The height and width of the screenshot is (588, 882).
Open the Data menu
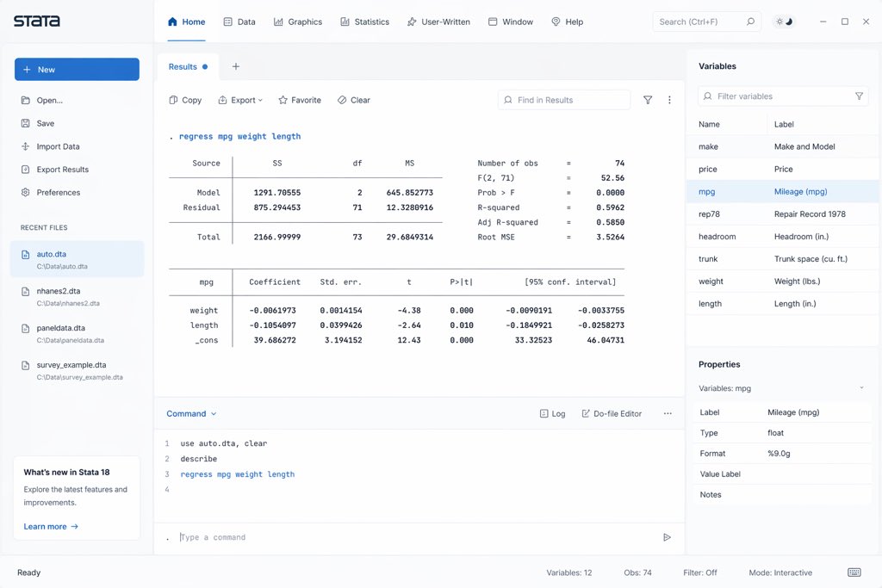coord(239,22)
